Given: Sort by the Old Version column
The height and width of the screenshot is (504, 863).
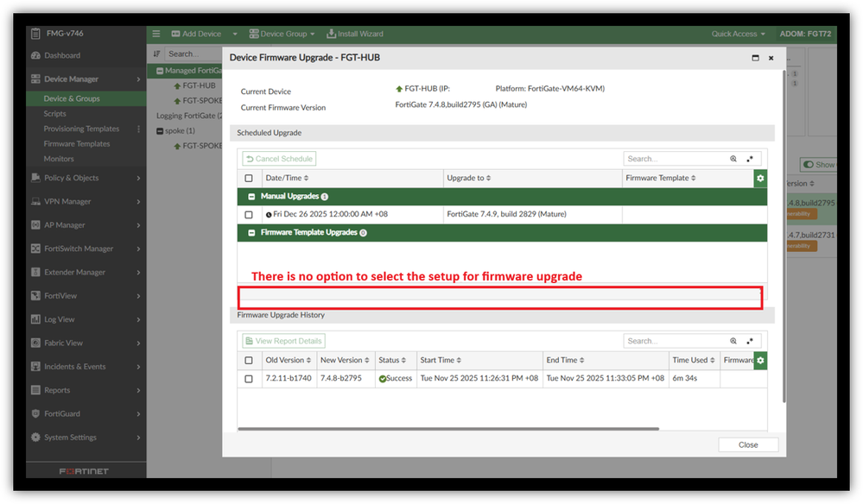Looking at the screenshot, I should click(x=288, y=360).
